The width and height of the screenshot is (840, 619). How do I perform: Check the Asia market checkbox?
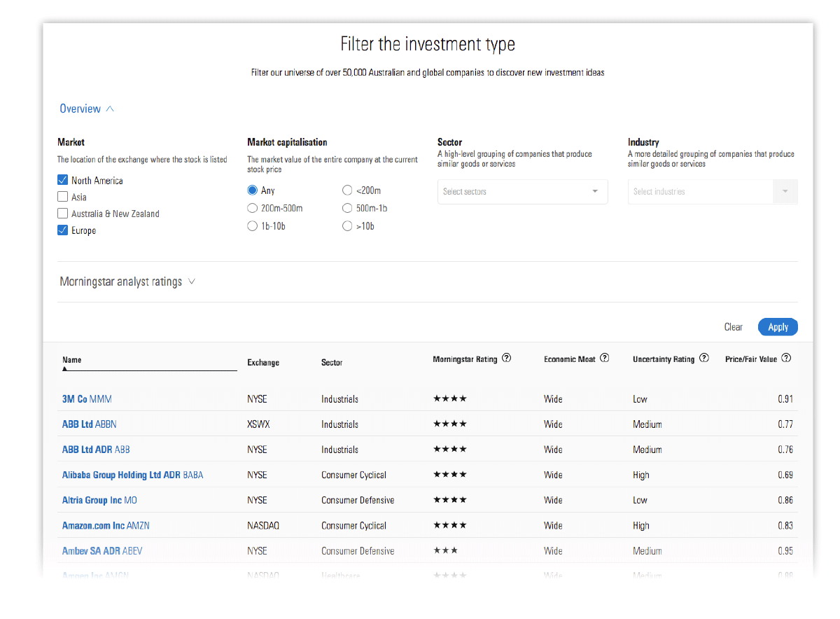pos(63,197)
